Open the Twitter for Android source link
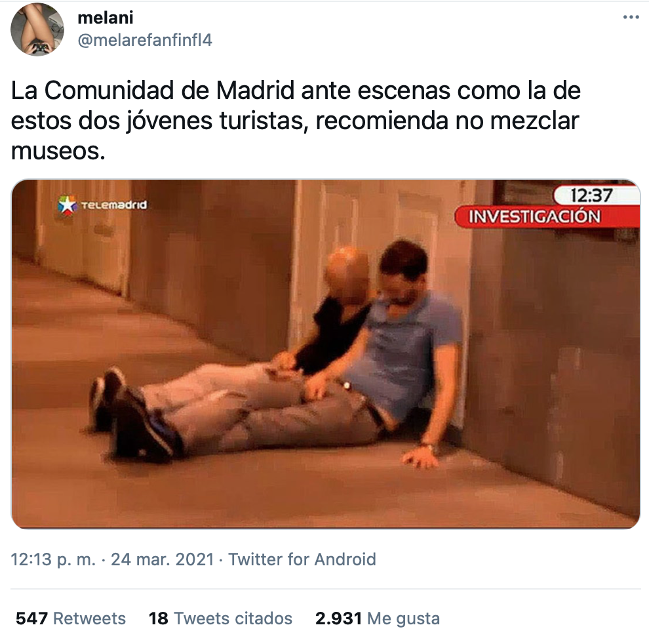The height and width of the screenshot is (644, 649). pyautogui.click(x=302, y=559)
